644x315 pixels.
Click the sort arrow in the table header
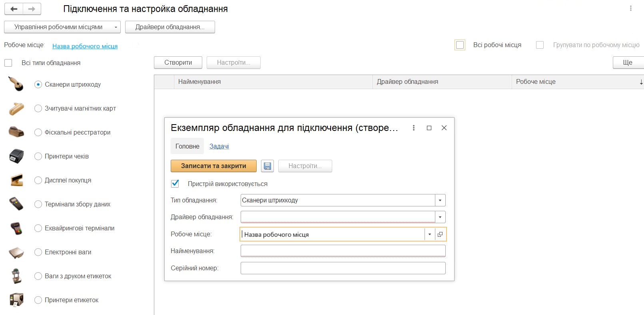[641, 82]
